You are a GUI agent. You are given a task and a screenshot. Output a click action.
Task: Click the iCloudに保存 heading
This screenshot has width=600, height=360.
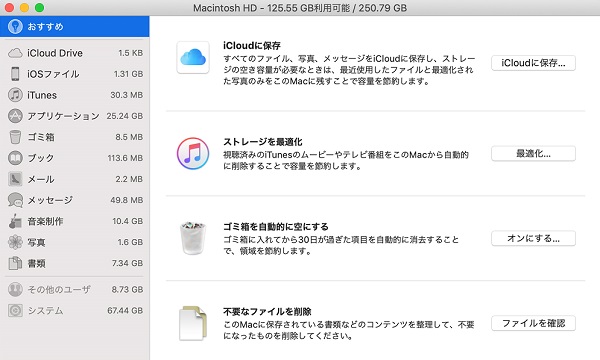252,46
